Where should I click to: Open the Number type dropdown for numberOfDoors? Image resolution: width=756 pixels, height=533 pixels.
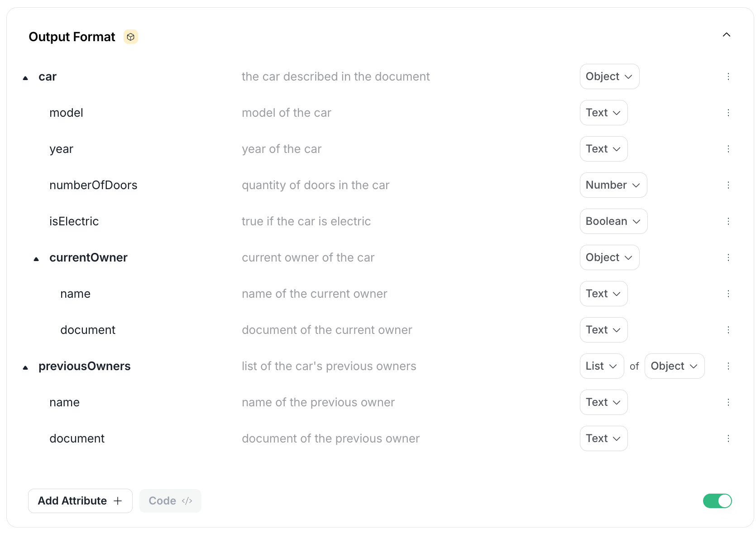coord(613,185)
